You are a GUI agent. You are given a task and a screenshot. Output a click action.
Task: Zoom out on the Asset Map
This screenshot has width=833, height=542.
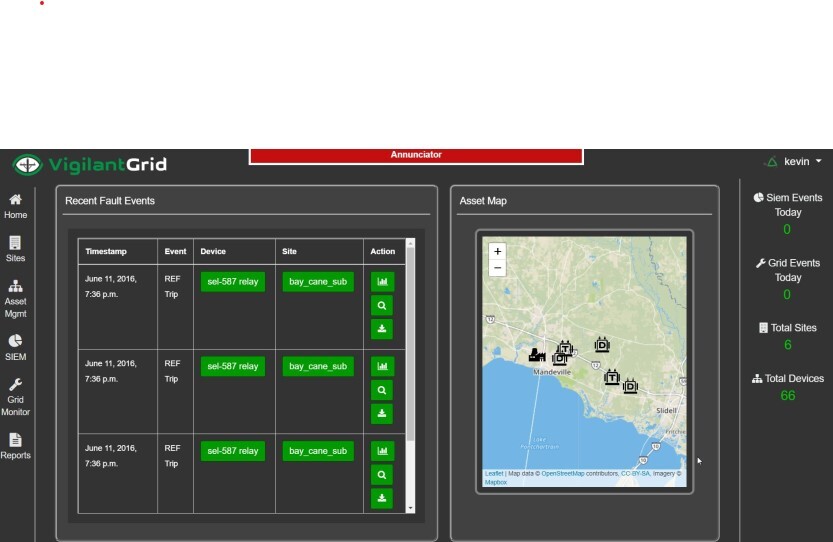pyautogui.click(x=497, y=268)
